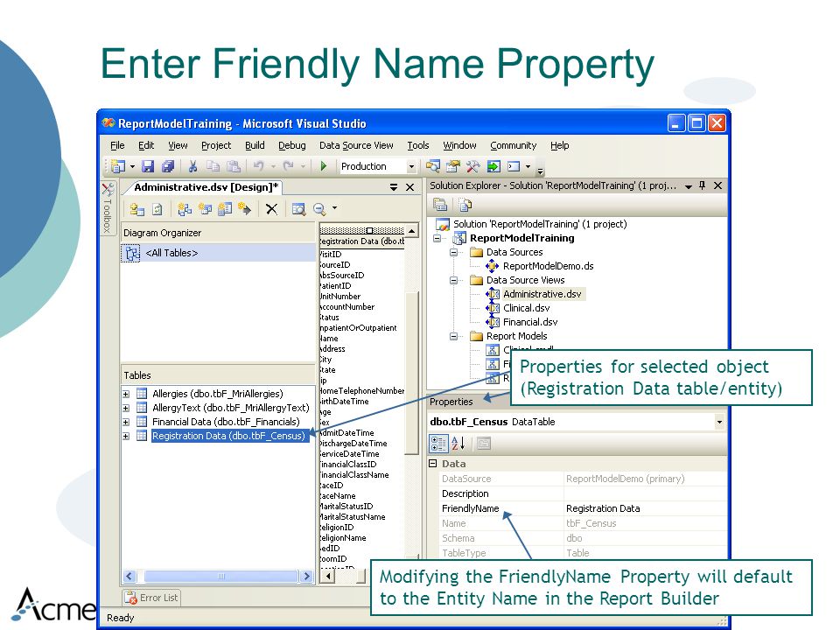The image size is (840, 630).
Task: Expand the Registration Data table node
Action: point(126,436)
